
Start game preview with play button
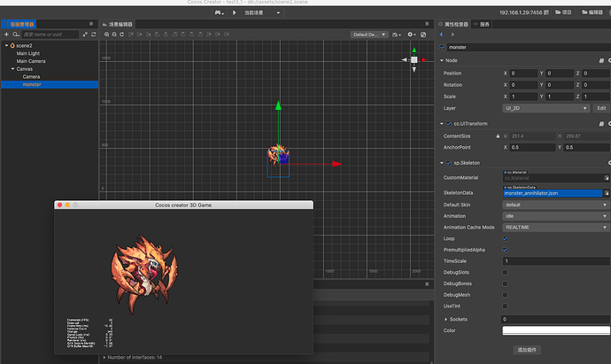pyautogui.click(x=234, y=12)
